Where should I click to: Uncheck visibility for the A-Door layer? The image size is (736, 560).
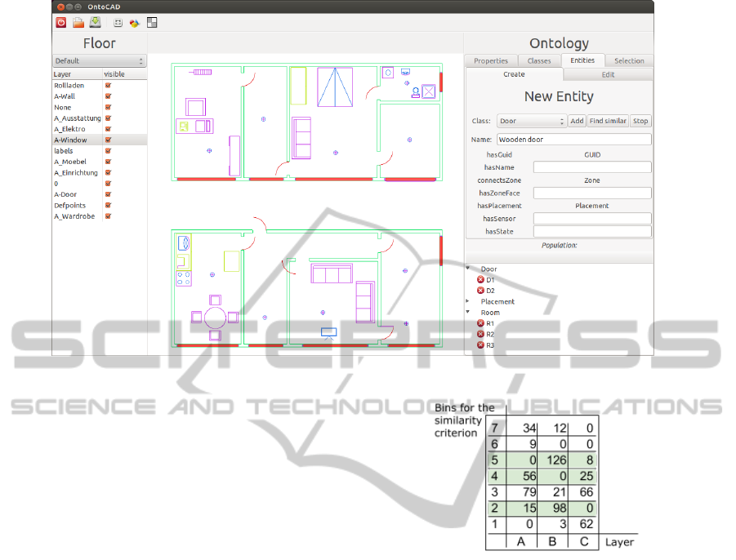pos(108,195)
